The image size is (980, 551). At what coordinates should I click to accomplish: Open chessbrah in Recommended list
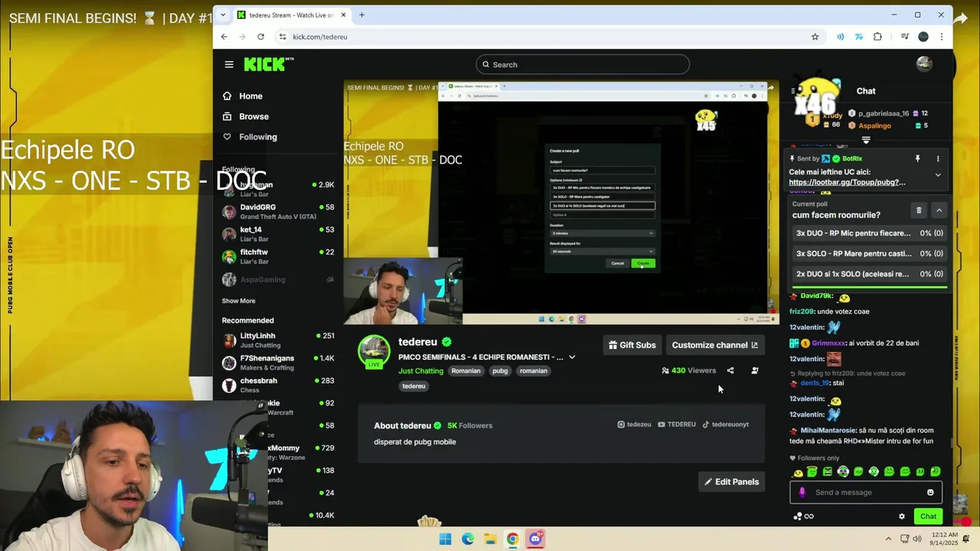click(278, 385)
